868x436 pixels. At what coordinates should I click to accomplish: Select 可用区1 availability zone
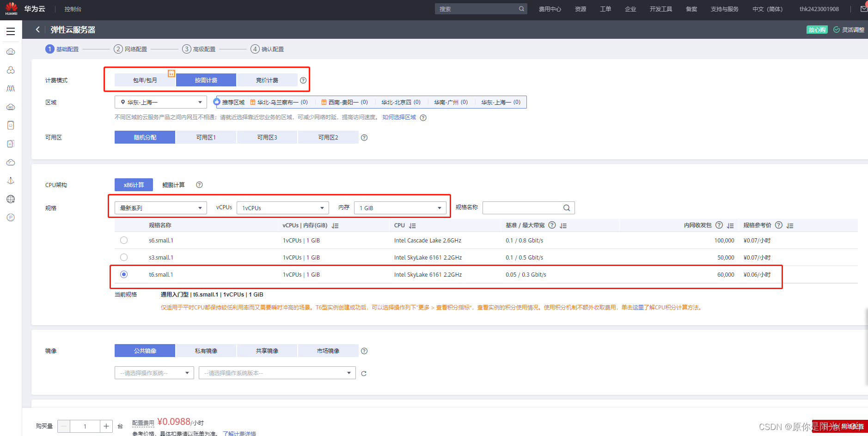[x=206, y=137]
